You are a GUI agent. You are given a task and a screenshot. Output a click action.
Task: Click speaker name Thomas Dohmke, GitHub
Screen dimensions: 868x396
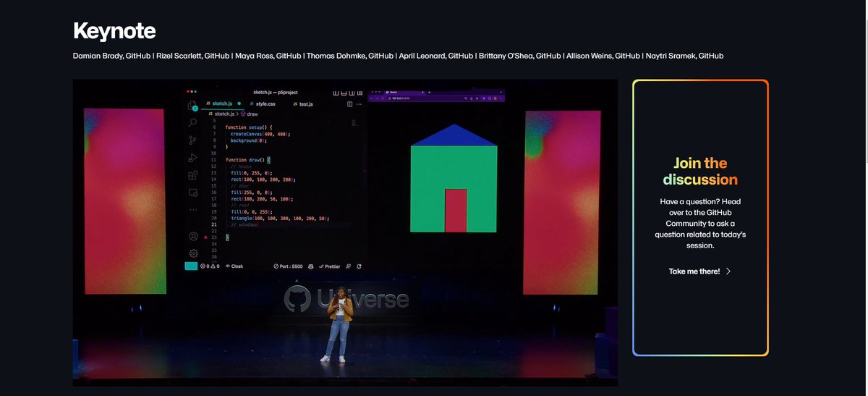click(349, 56)
